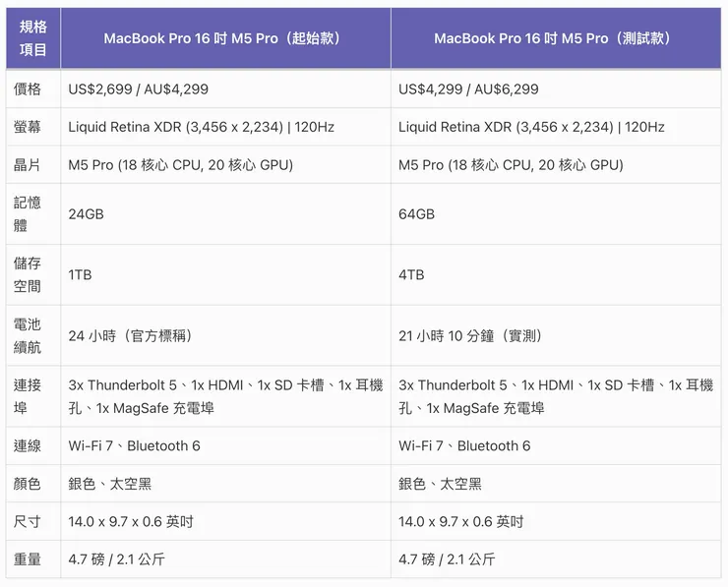Click the 連接埠 row label
The width and height of the screenshot is (728, 587).
29,396
